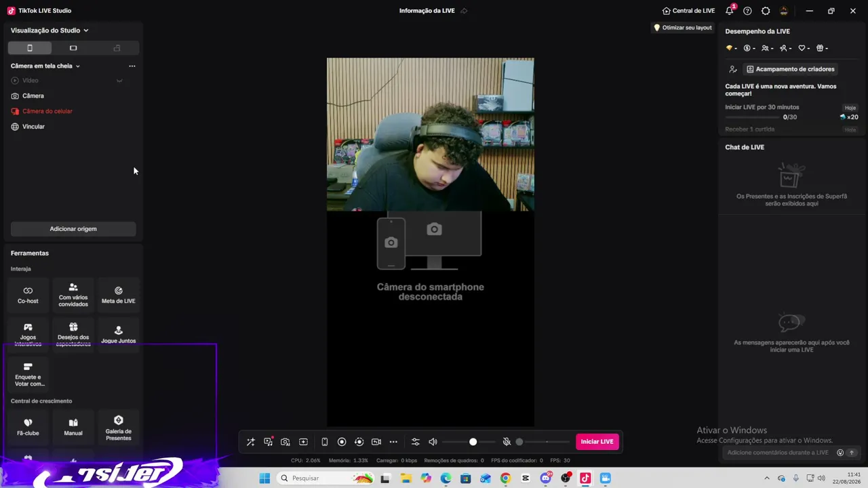Open the Jogue Juntos tool
Image resolution: width=868 pixels, height=488 pixels.
(119, 334)
